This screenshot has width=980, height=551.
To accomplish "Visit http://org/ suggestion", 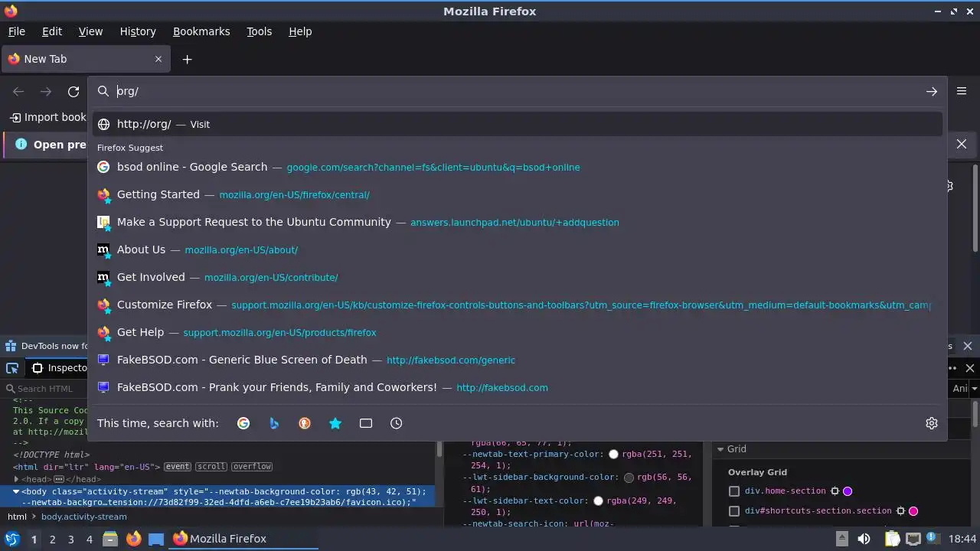I will click(x=518, y=124).
